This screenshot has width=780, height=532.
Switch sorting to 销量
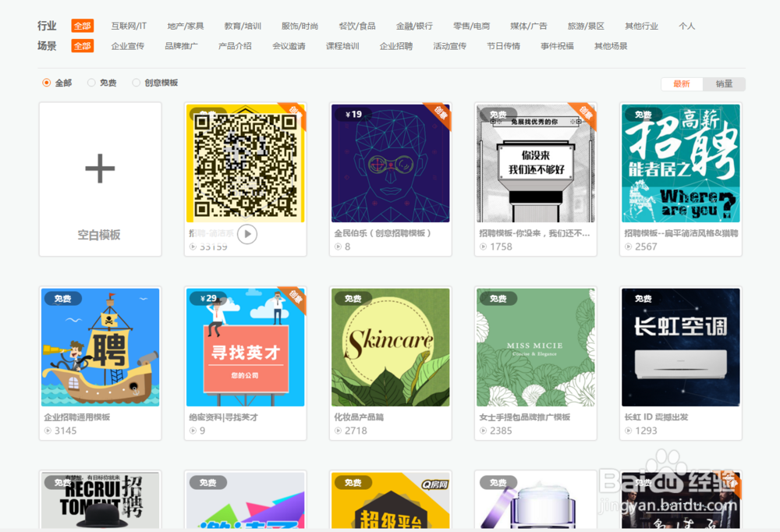pos(725,83)
